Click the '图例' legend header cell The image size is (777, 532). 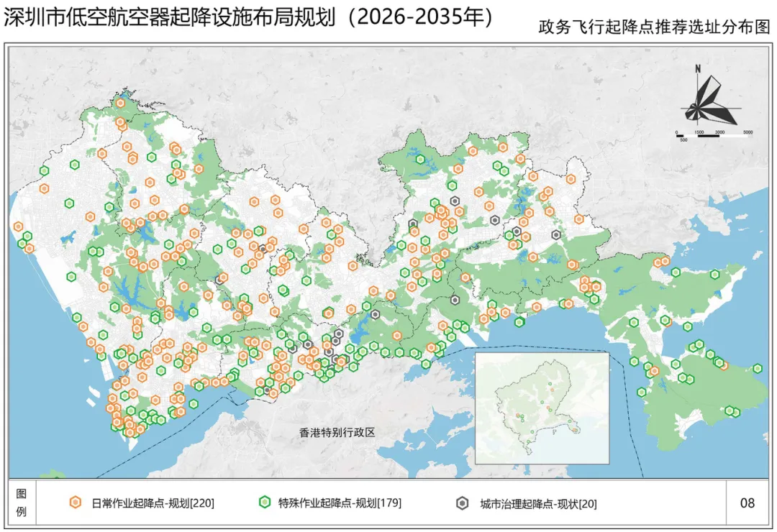(22, 503)
